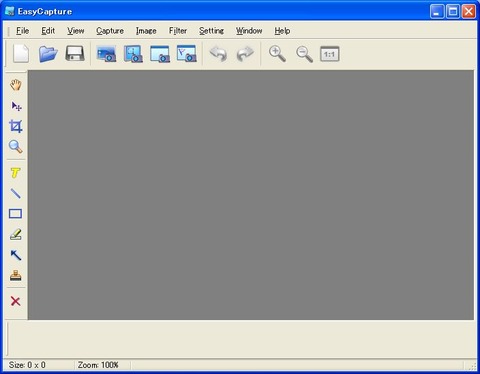Click the Undo arrow
480x374 pixels.
coord(218,54)
